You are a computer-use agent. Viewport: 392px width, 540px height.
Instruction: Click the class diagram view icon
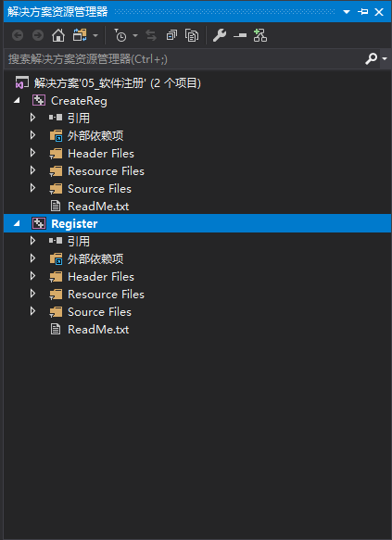click(x=260, y=35)
